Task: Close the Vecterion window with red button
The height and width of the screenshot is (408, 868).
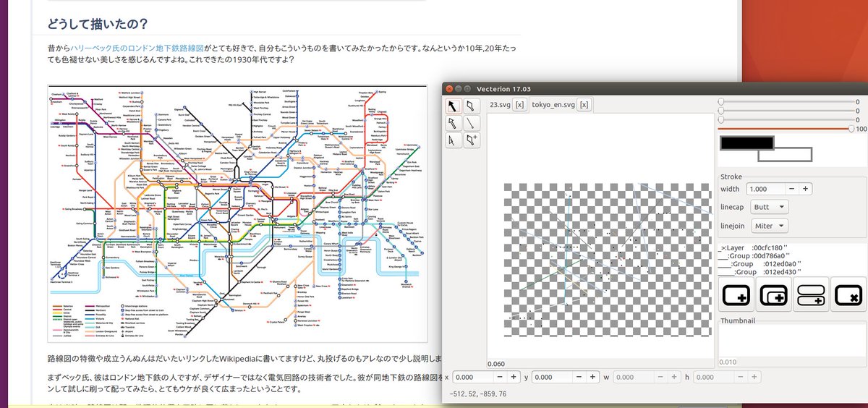Action: point(448,88)
